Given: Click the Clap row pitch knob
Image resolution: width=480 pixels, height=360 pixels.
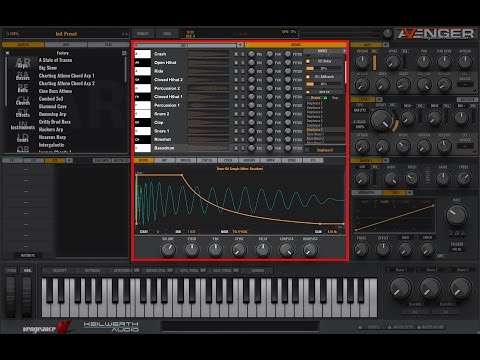Looking at the screenshot, I should pyautogui.click(x=288, y=122).
